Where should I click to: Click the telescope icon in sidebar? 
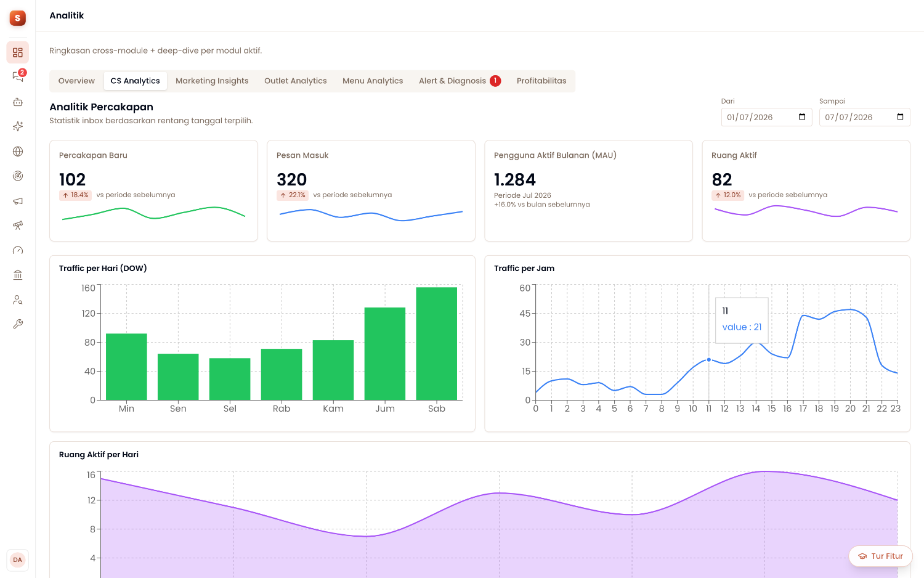pyautogui.click(x=18, y=226)
